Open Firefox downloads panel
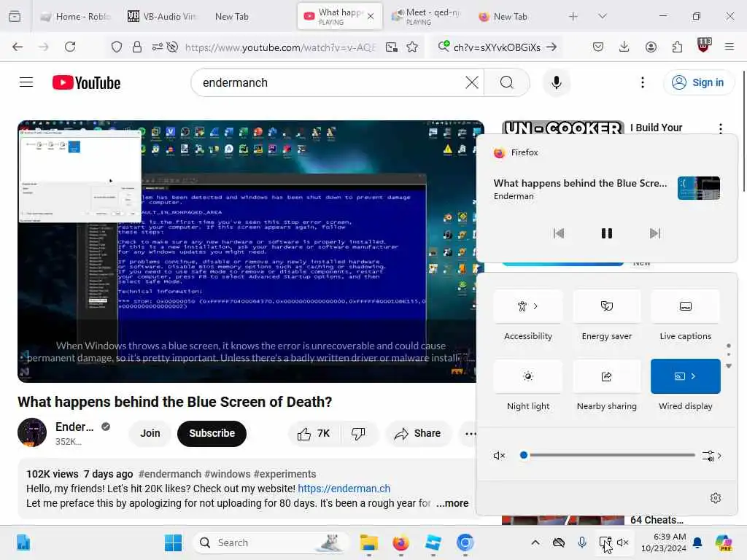747x560 pixels. click(624, 47)
